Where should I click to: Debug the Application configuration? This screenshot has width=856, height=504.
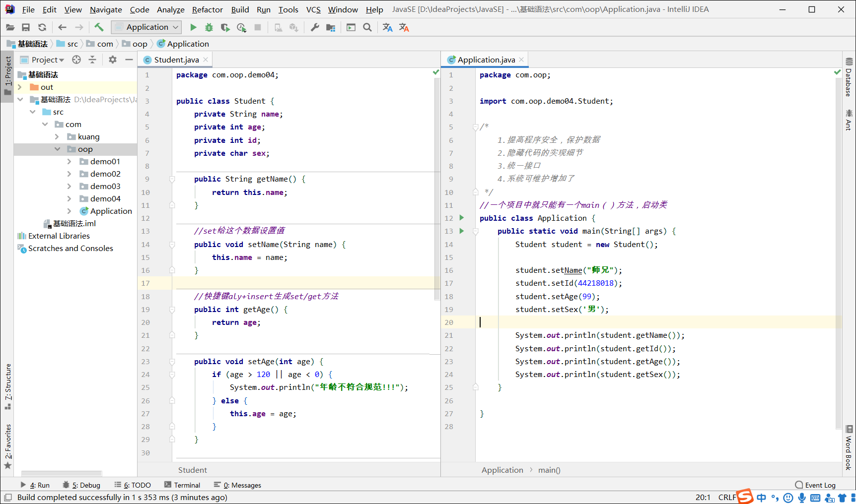(209, 27)
